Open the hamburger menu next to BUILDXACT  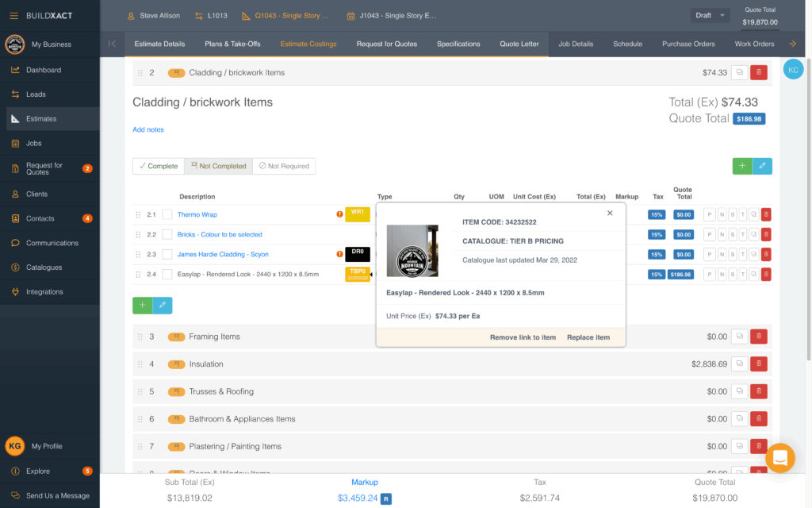click(x=14, y=16)
